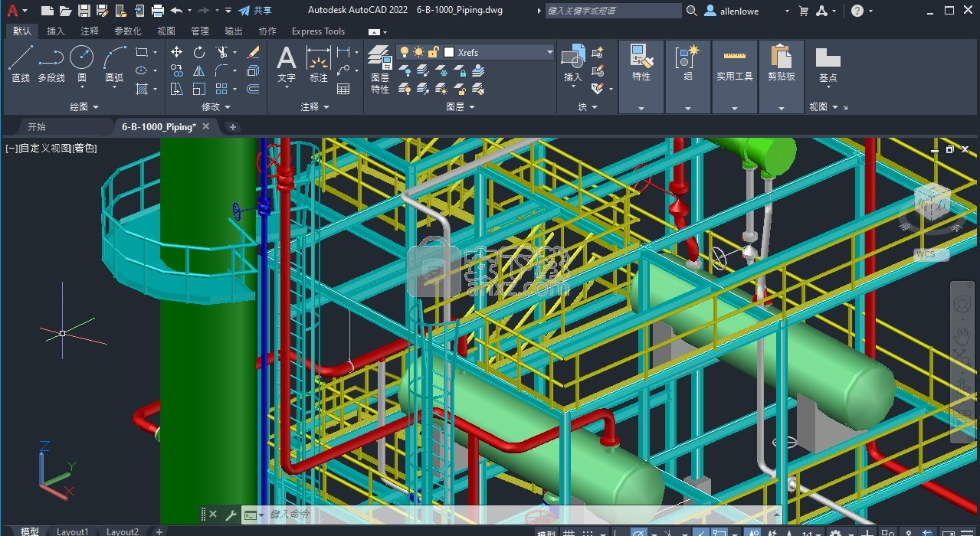
Task: Select the Line (直线) tool
Action: tap(21, 64)
